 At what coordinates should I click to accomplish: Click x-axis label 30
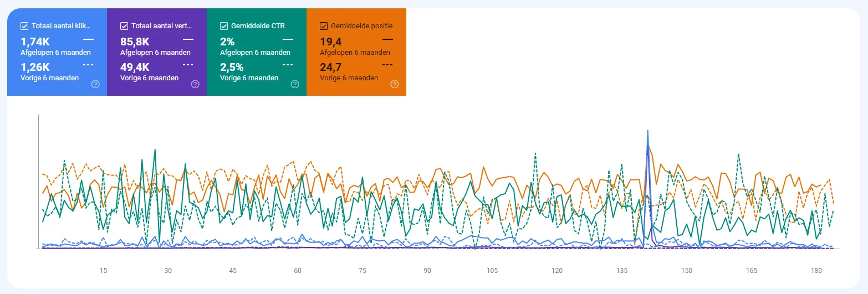[168, 271]
